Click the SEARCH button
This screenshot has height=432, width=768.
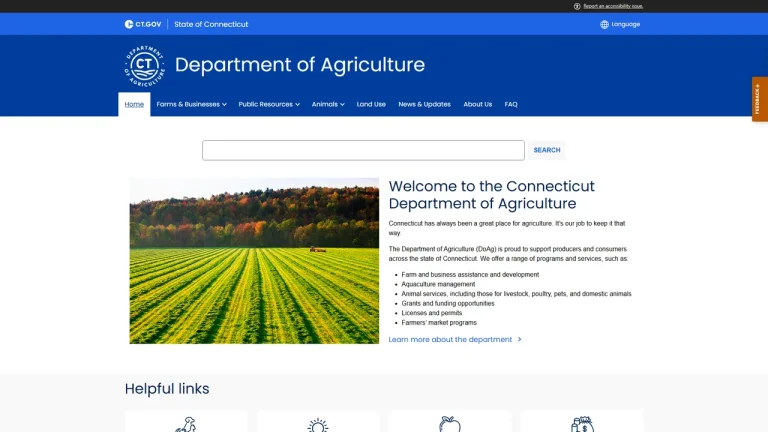[x=547, y=150]
